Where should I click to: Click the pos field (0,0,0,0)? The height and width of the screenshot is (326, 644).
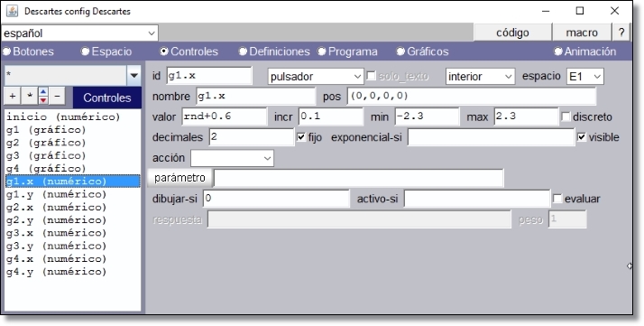472,97
